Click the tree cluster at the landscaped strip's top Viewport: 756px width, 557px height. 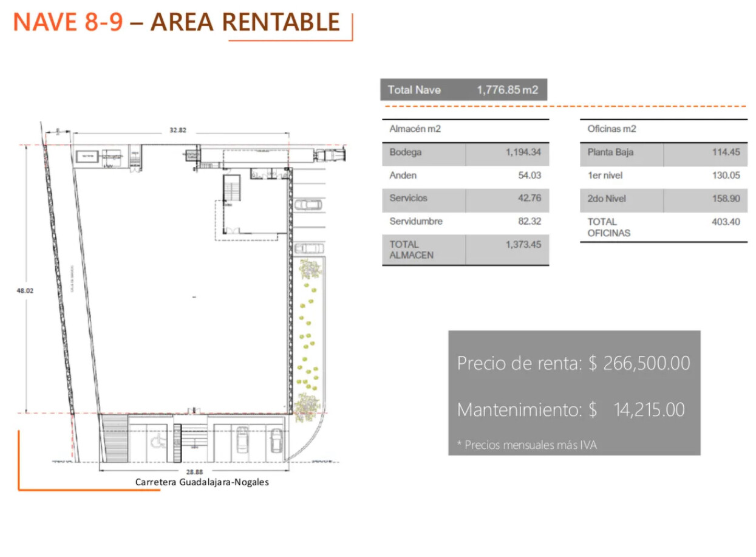310,268
